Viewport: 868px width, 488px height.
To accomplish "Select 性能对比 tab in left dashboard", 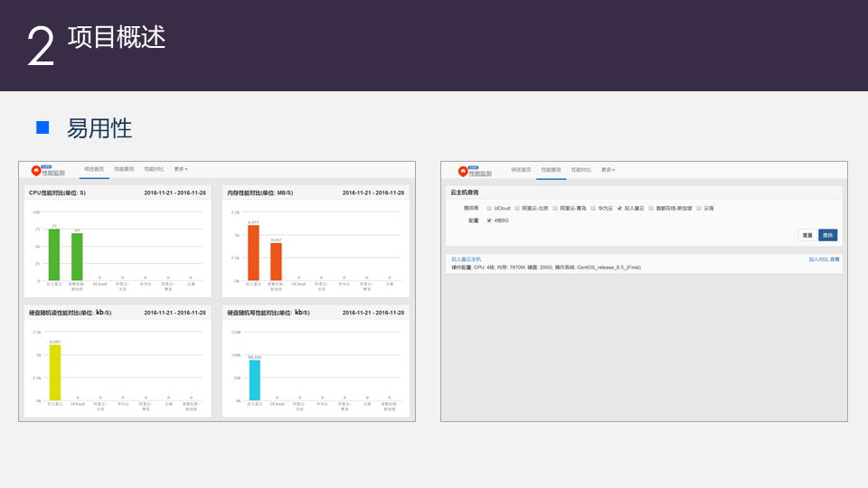I will [154, 169].
